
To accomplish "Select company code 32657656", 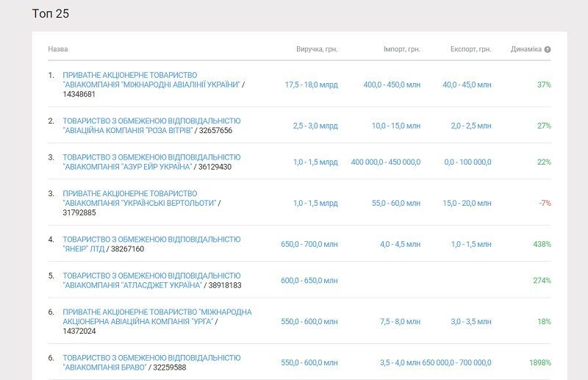I will click(215, 131).
